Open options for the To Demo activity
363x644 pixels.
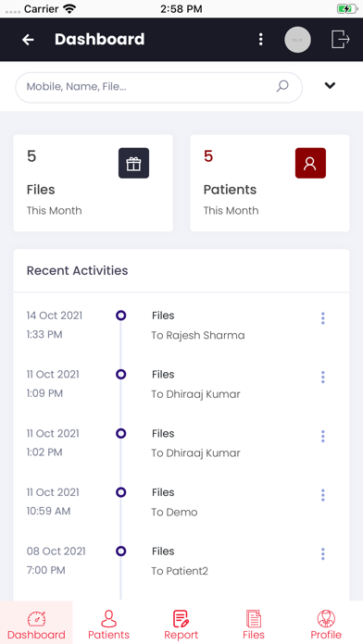[x=322, y=495]
